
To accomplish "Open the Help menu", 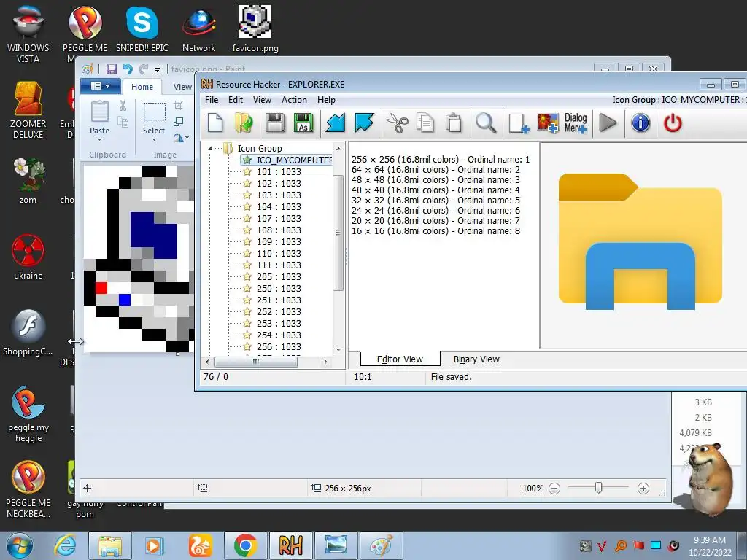I will [326, 100].
